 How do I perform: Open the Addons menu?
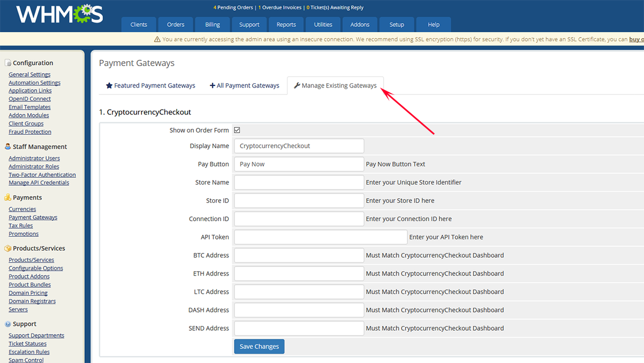pyautogui.click(x=360, y=25)
